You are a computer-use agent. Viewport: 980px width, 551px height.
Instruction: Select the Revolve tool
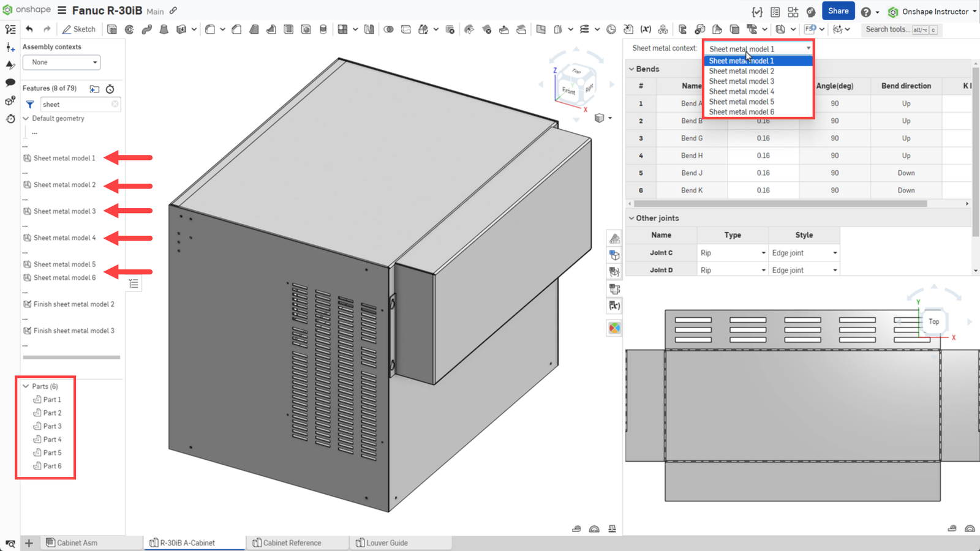pyautogui.click(x=129, y=29)
